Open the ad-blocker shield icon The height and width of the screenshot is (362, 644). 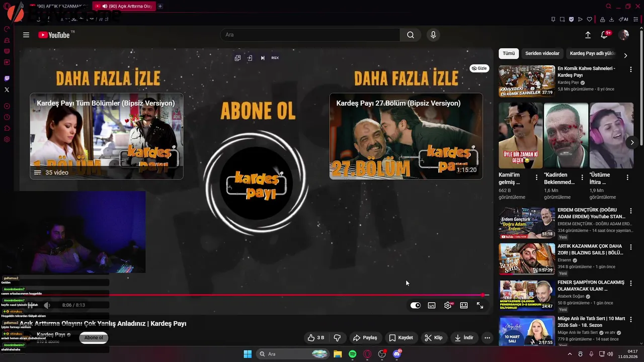click(571, 20)
